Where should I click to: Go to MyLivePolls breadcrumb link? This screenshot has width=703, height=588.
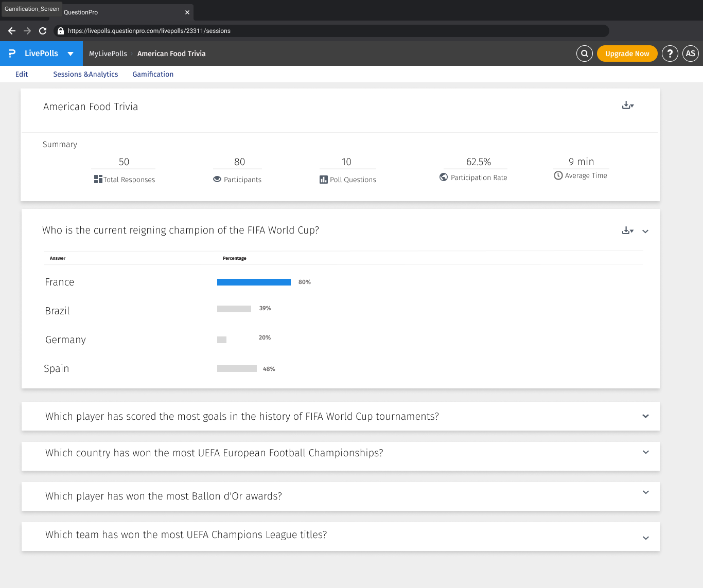tap(108, 54)
